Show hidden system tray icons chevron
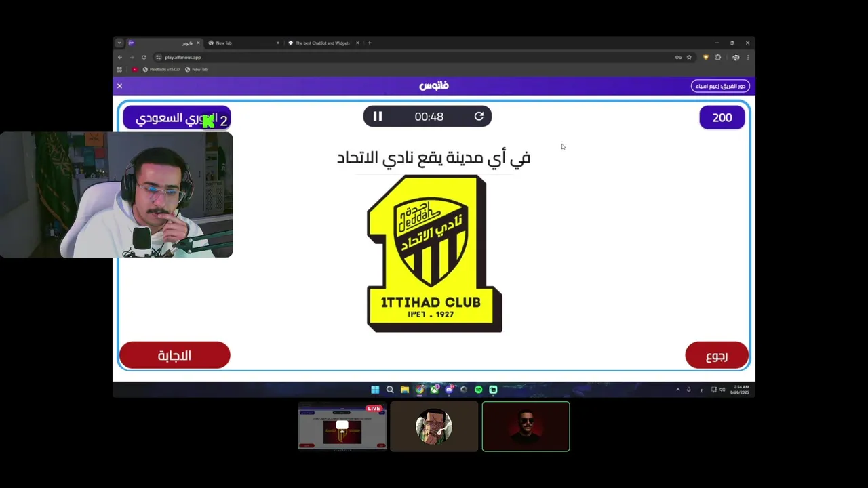The height and width of the screenshot is (488, 868). tap(677, 390)
